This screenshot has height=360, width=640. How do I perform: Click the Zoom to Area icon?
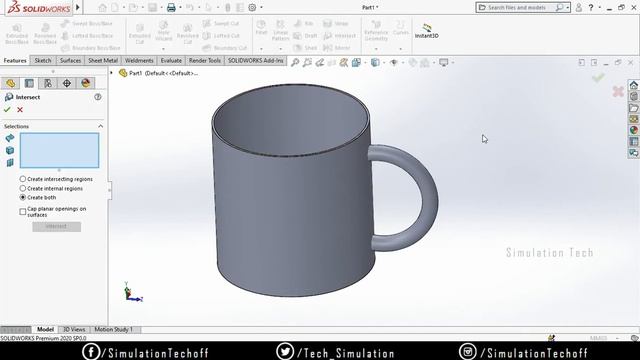(307, 62)
